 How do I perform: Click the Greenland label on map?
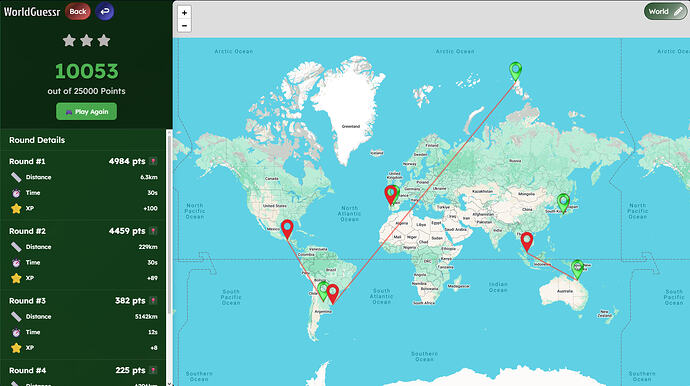pyautogui.click(x=351, y=126)
